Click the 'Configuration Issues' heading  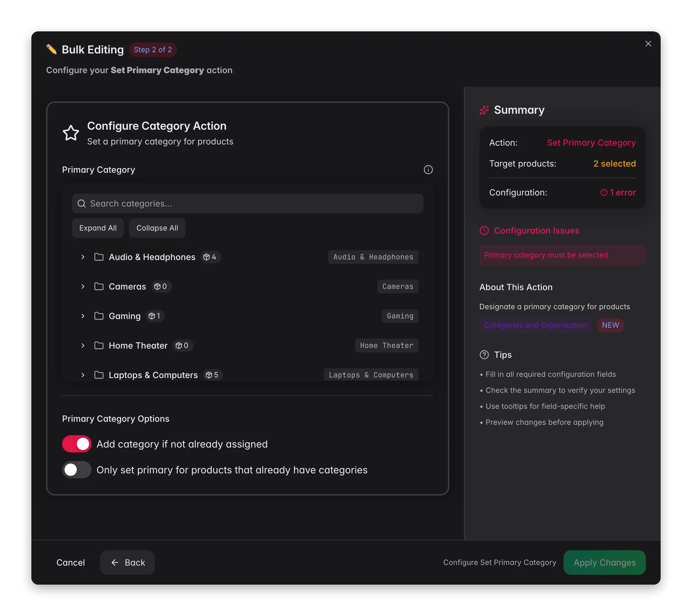(536, 231)
